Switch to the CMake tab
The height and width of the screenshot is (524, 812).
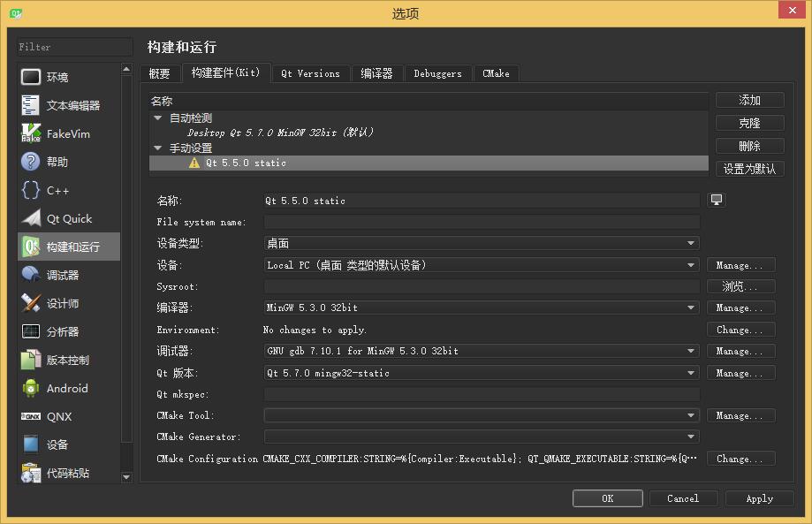(x=496, y=73)
